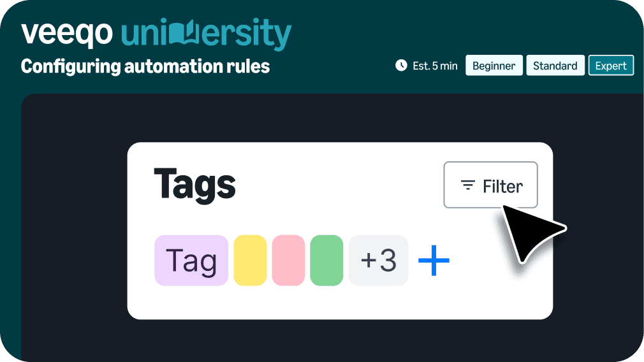Click the Configuring automation rules title
The image size is (644, 362).
pyautogui.click(x=145, y=66)
